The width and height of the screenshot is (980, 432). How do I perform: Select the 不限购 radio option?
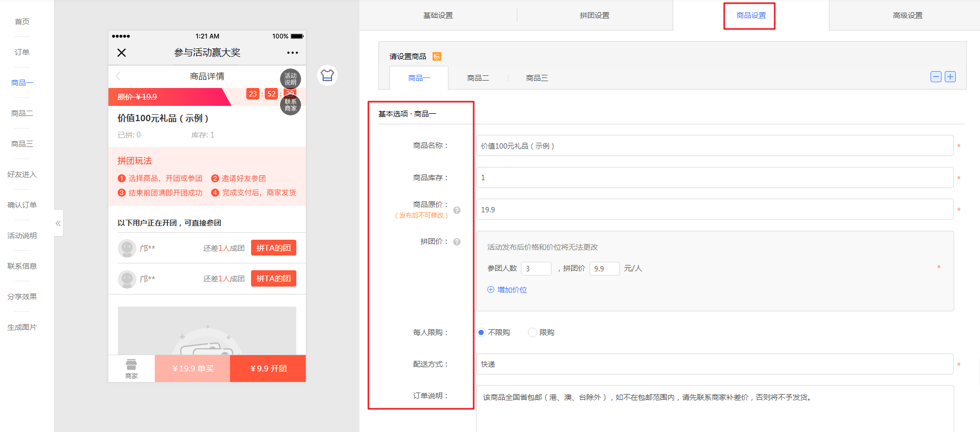481,332
